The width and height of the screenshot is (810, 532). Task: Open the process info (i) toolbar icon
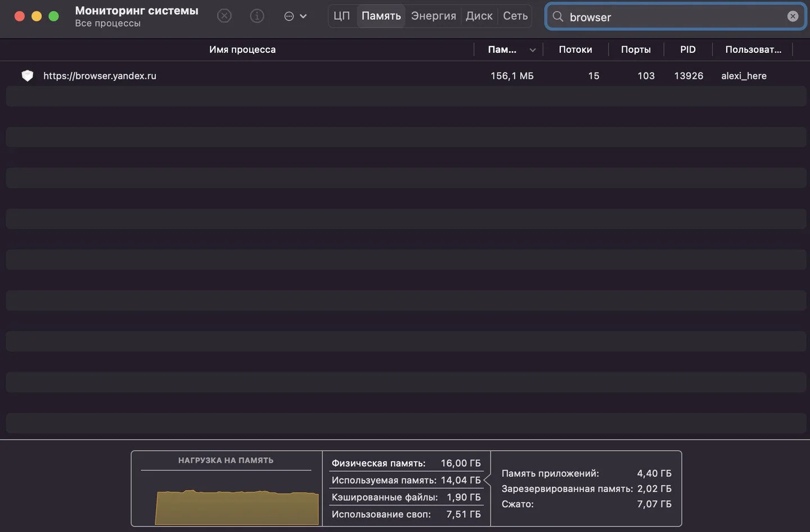click(257, 16)
